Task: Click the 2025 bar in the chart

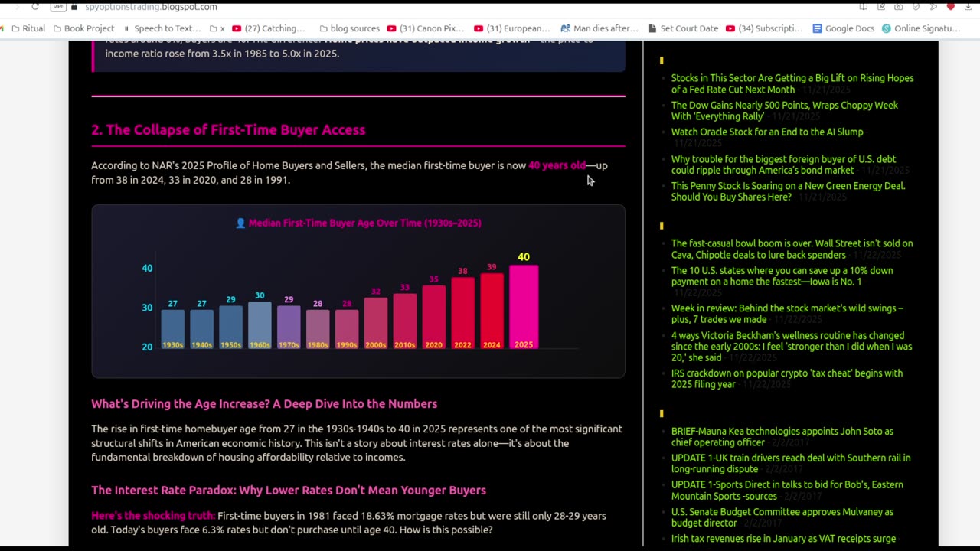Action: pos(524,307)
